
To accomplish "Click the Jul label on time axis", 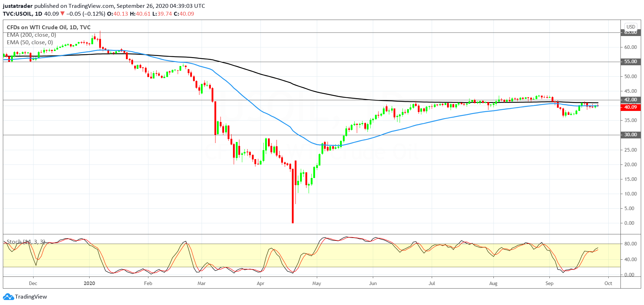I will (x=432, y=283).
